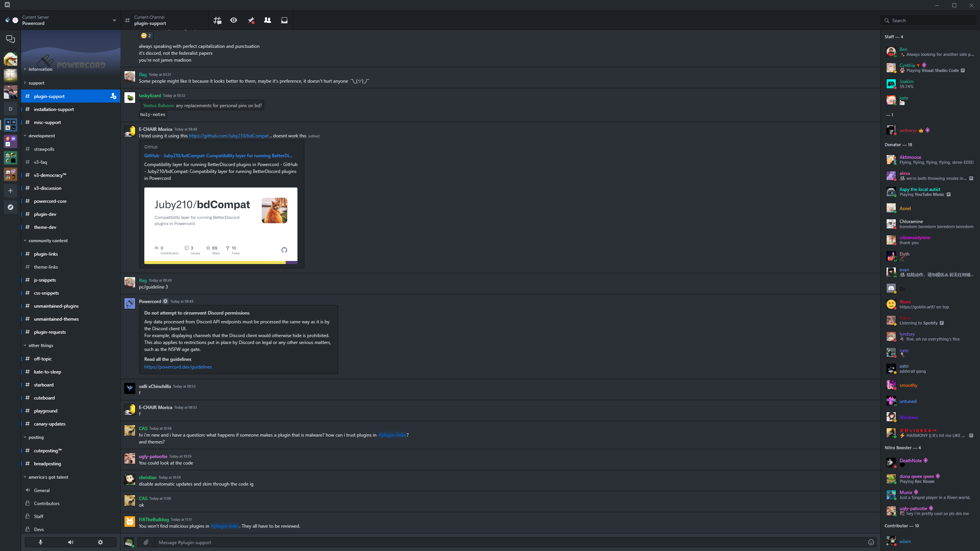The width and height of the screenshot is (980, 551).
Task: Open the emoji picker
Action: point(871,542)
